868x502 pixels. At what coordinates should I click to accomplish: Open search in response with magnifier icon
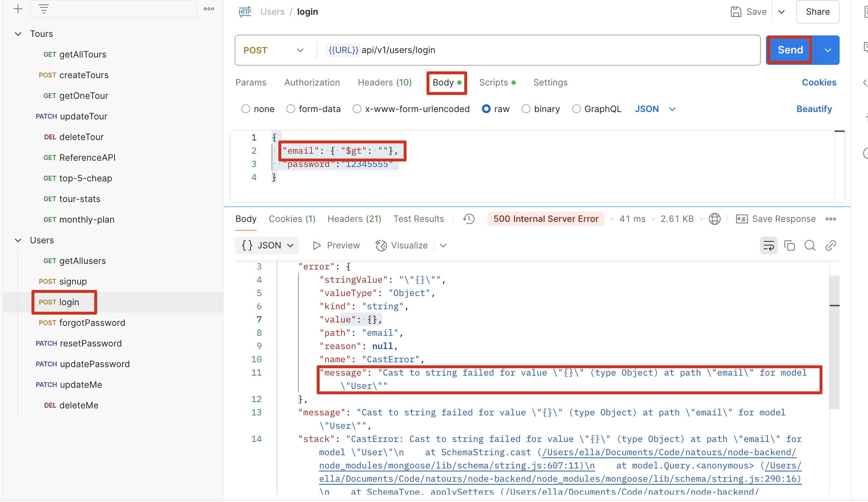click(x=810, y=245)
